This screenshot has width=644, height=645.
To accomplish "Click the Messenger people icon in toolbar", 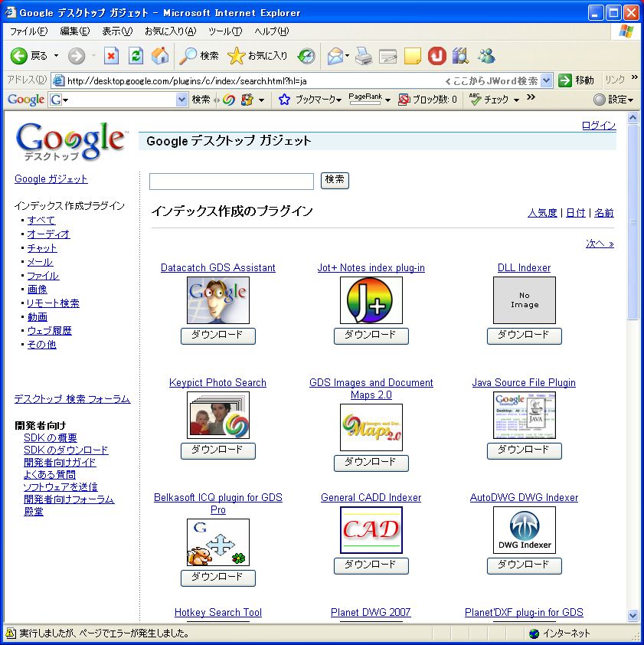I will point(486,56).
